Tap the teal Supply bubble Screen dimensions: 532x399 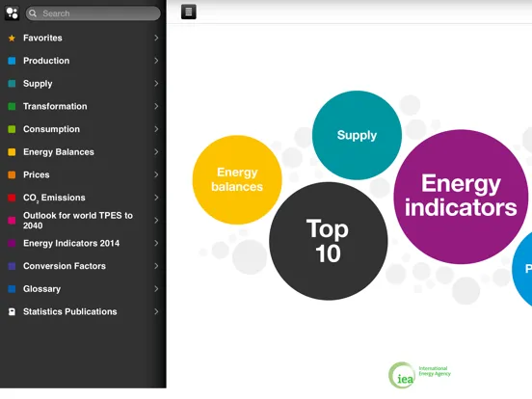pos(357,135)
